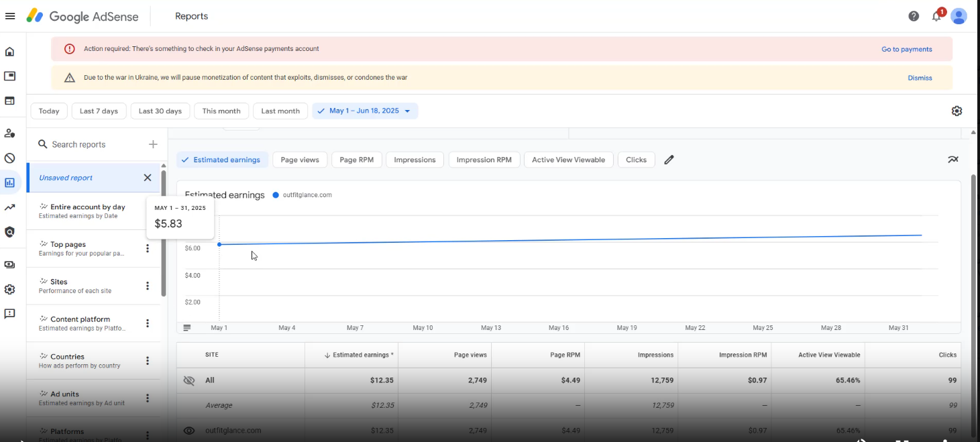Viewport: 980px width, 442px height.
Task: Click the May 1 chart data point
Action: (219, 244)
